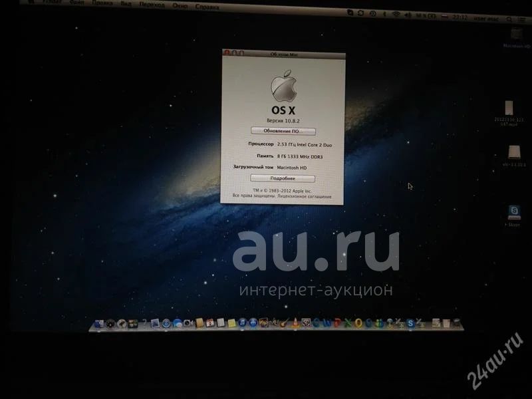Click the Обновление ПО button

[283, 131]
